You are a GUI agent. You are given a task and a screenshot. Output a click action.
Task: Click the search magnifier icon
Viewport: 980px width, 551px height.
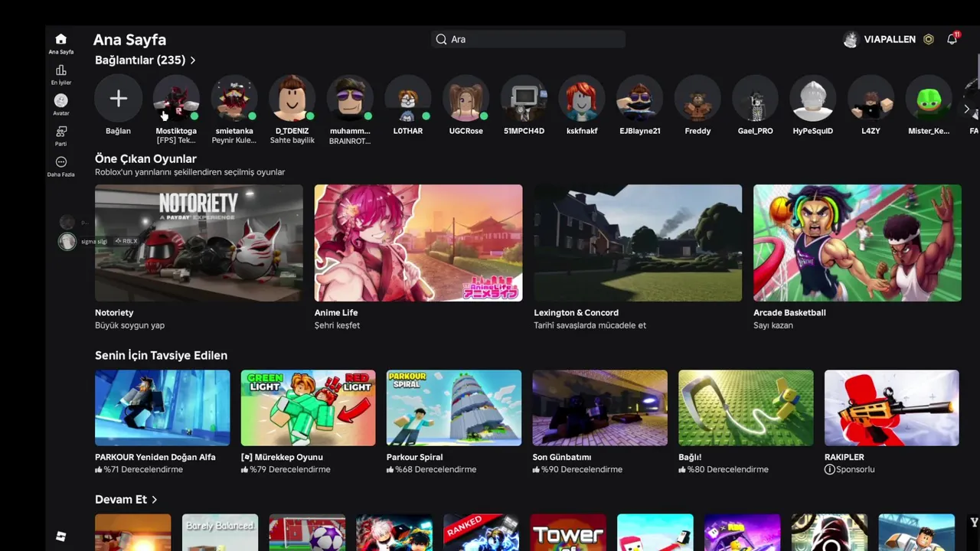coord(441,39)
